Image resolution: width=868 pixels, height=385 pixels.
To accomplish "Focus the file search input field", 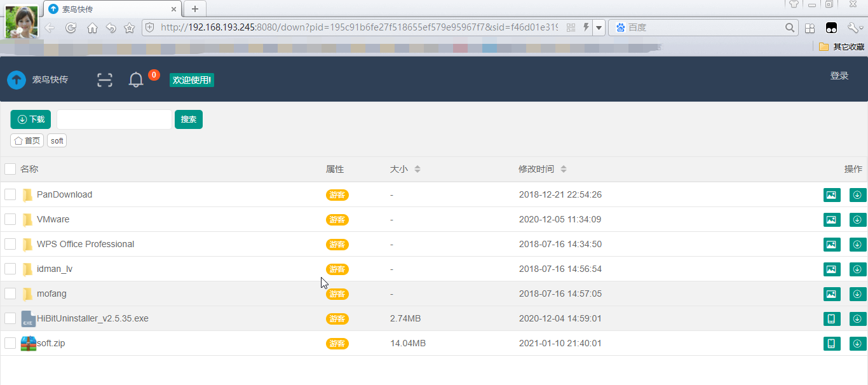I will (114, 119).
